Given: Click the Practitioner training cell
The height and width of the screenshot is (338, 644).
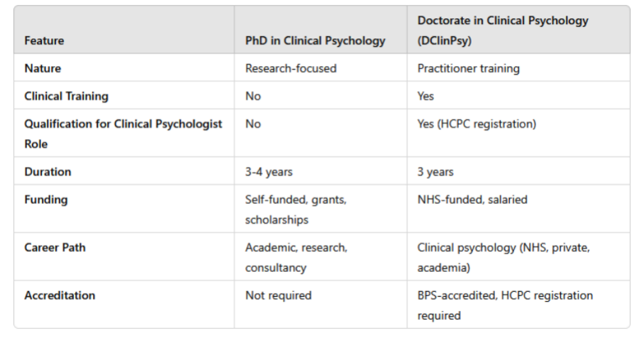Looking at the screenshot, I should [468, 68].
